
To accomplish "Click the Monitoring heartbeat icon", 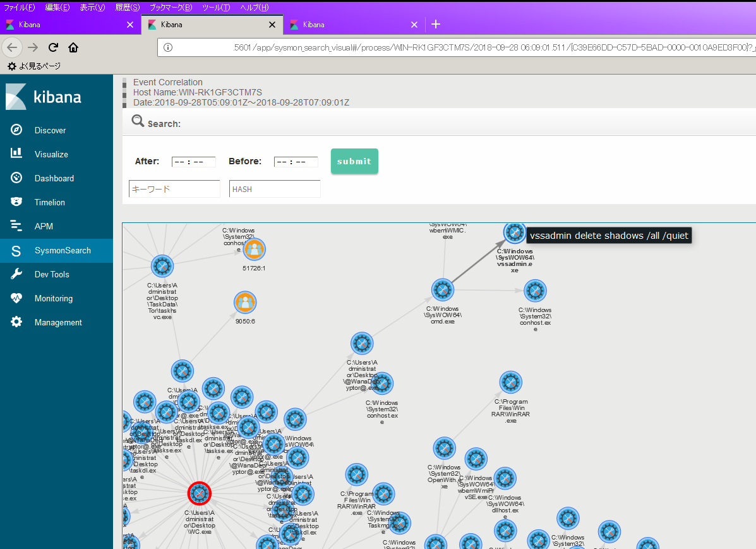I will click(16, 298).
